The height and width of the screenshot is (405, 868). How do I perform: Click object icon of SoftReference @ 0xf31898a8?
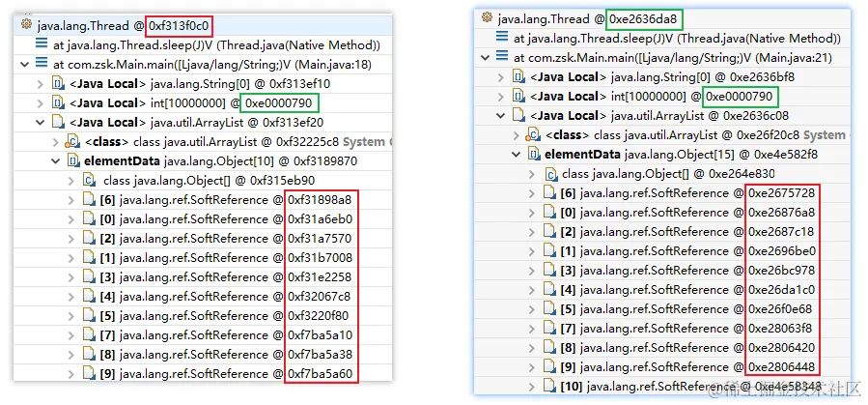89,199
